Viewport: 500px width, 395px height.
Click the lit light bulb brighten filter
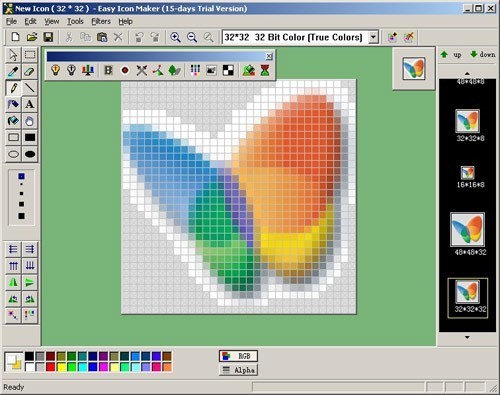point(55,70)
